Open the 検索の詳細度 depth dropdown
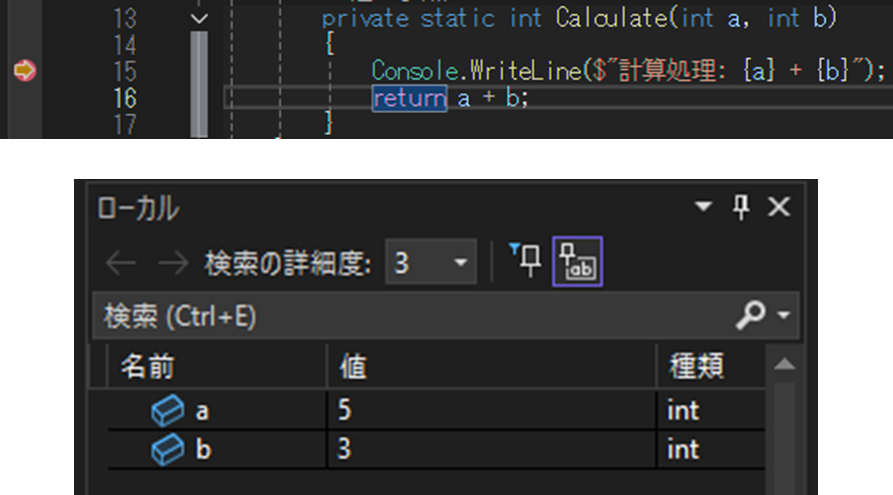Image resolution: width=893 pixels, height=495 pixels. point(431,262)
